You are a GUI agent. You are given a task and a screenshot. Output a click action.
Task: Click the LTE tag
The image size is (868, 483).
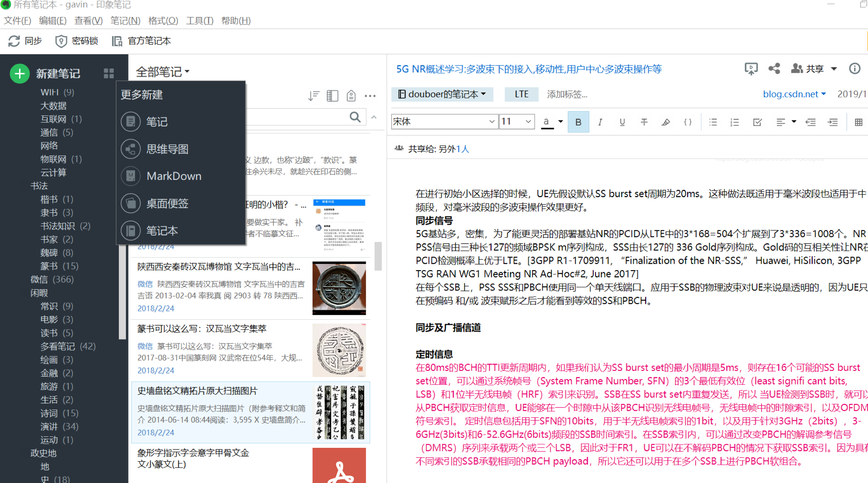click(522, 94)
